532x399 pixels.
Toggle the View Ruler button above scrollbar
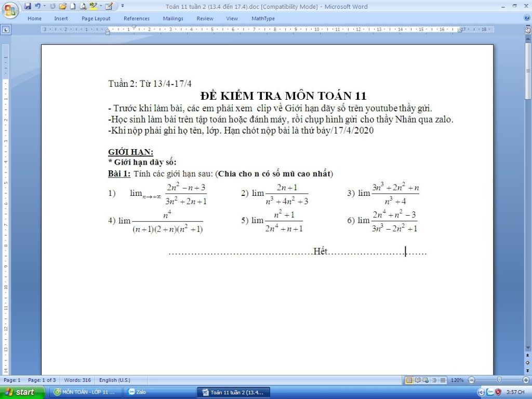528,30
